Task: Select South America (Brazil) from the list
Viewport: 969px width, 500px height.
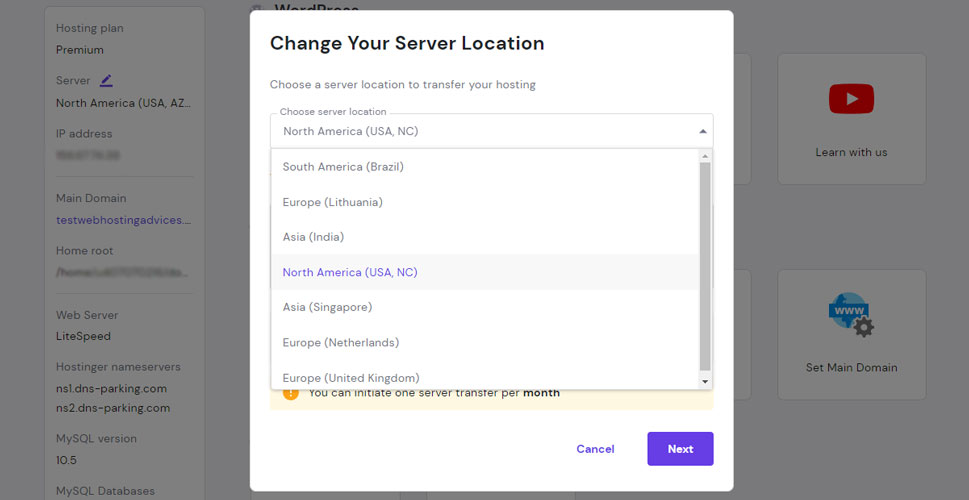Action: point(485,167)
